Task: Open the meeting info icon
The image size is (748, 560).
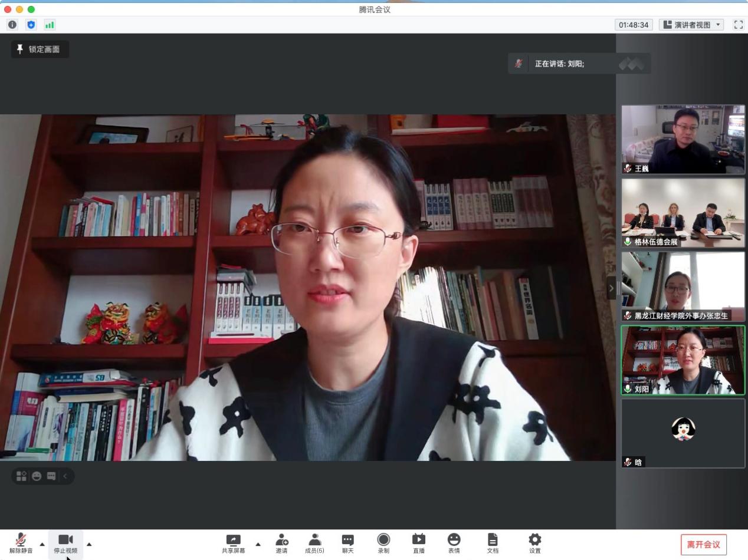Action: tap(12, 25)
